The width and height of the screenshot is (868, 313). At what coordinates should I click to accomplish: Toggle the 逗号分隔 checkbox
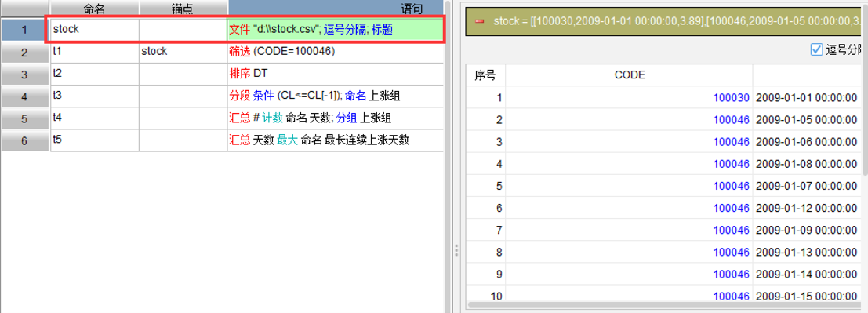pyautogui.click(x=816, y=50)
